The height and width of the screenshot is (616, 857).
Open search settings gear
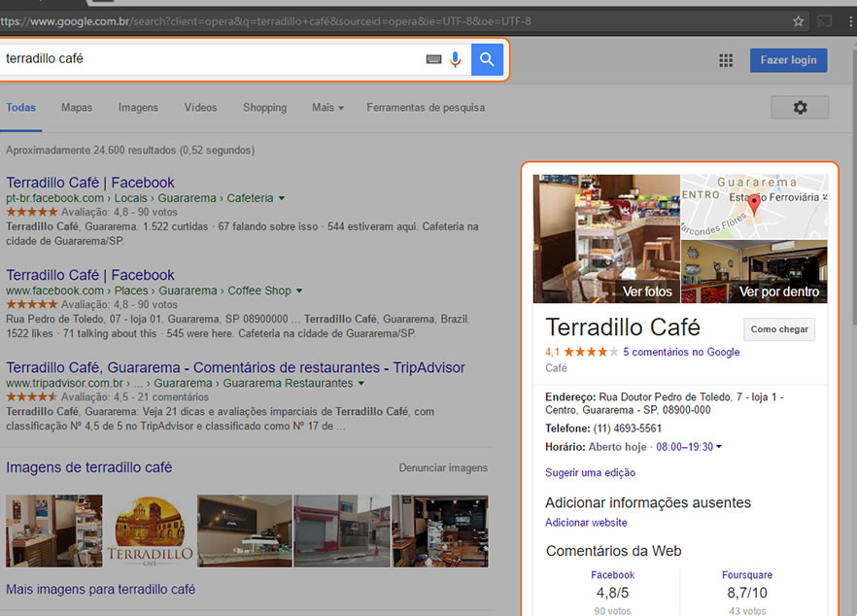point(800,108)
